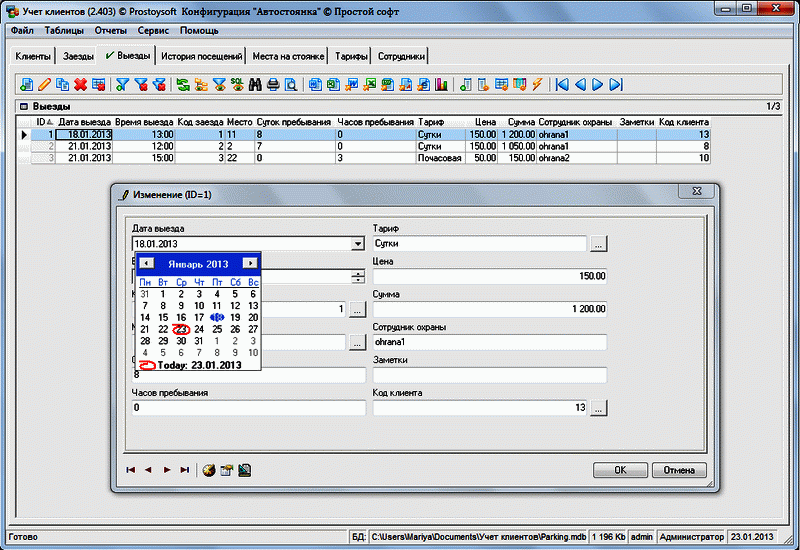Open the Тариф lookup ellipsis button
800x550 pixels.
pos(598,244)
